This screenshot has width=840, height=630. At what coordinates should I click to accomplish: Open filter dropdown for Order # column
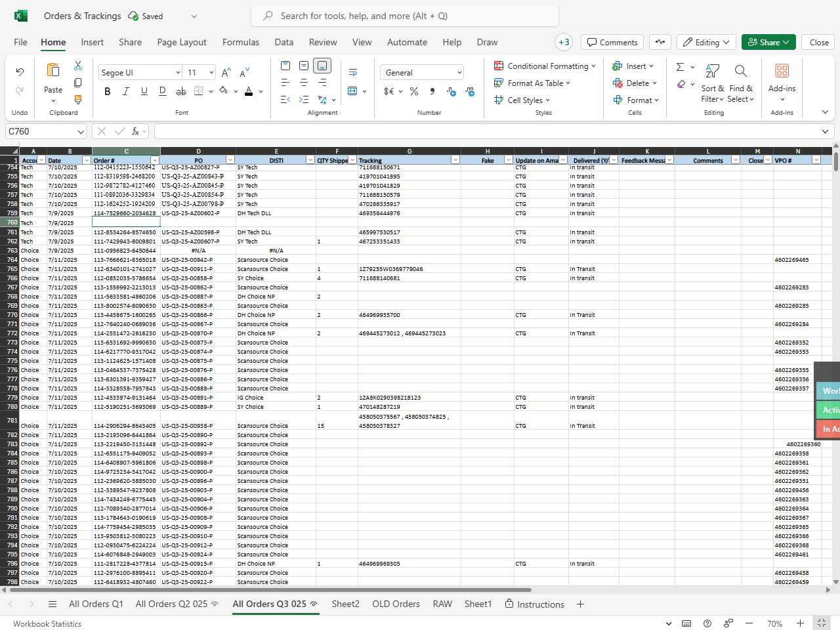pos(155,160)
